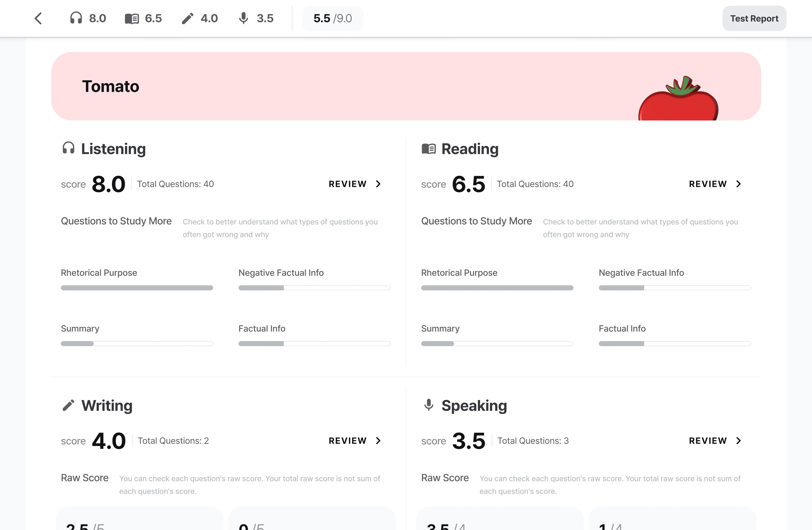Open the Test Report

pos(754,18)
